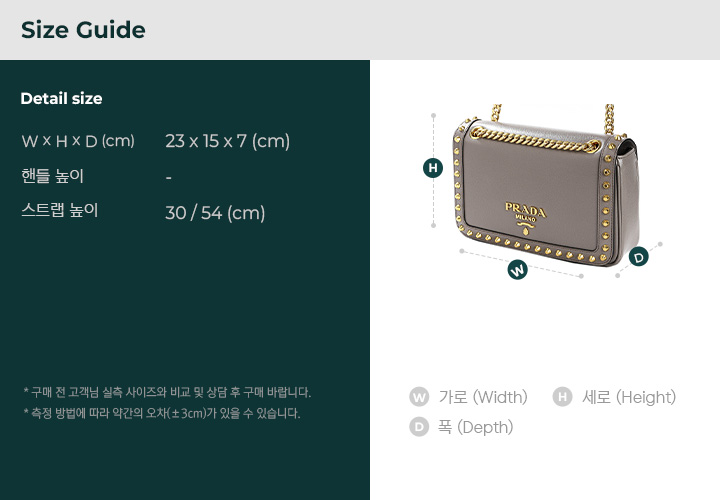Click the gold chain strap on bag
The height and width of the screenshot is (500, 720).
[536, 140]
